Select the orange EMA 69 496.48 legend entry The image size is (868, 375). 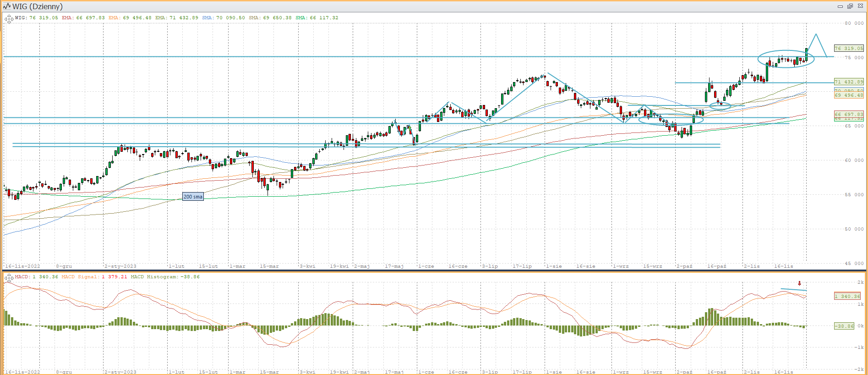pyautogui.click(x=130, y=18)
